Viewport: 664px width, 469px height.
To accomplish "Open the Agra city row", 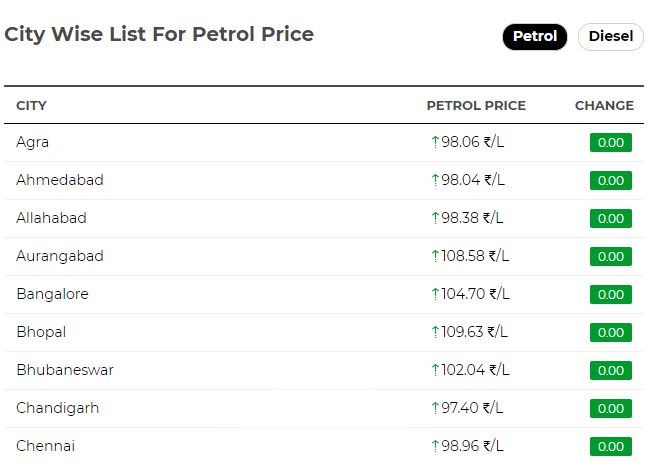I will pos(324,143).
